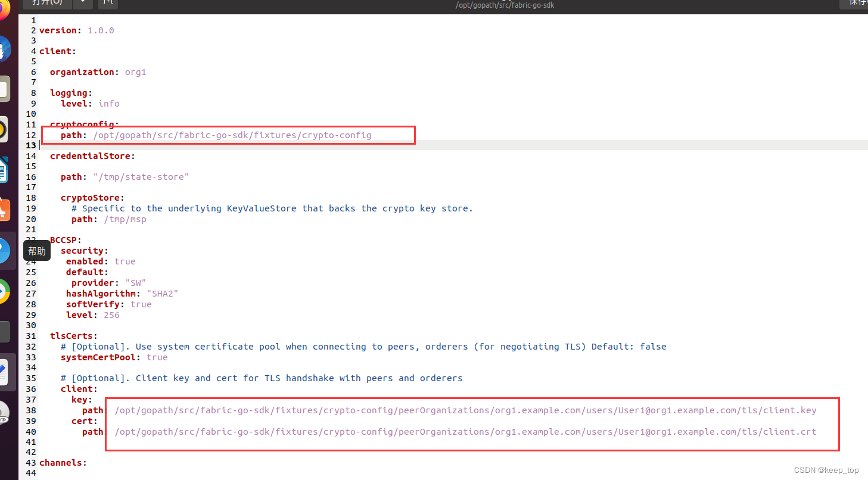Open the Thunderbird mail icon in the dock
Screen dimensions: 868x480
click(x=8, y=49)
